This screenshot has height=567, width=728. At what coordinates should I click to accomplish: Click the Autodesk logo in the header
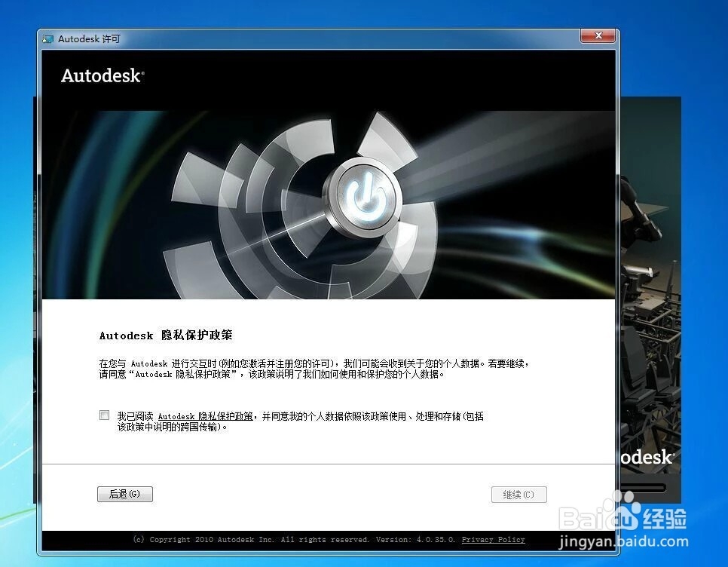pos(102,75)
